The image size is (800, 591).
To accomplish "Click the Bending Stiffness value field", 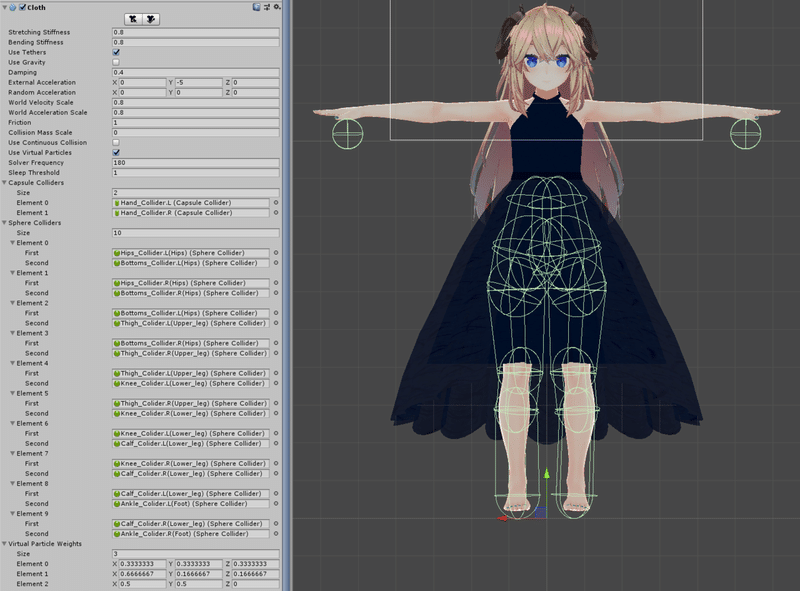I will tap(195, 42).
